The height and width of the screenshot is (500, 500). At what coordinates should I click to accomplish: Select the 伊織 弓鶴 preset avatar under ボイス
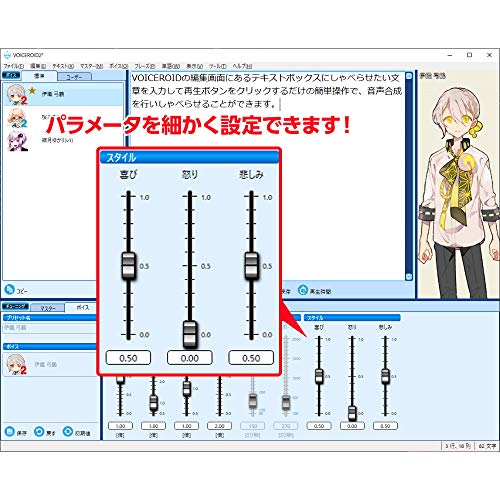click(x=17, y=364)
